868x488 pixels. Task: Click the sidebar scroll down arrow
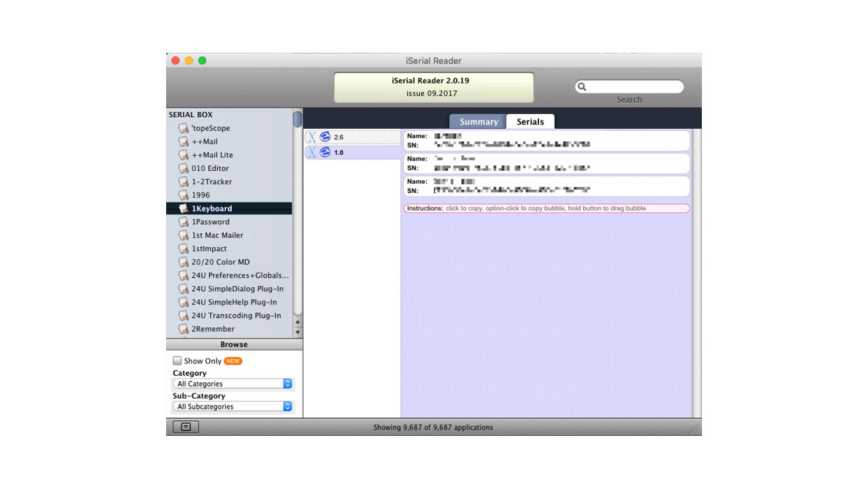pos(298,333)
